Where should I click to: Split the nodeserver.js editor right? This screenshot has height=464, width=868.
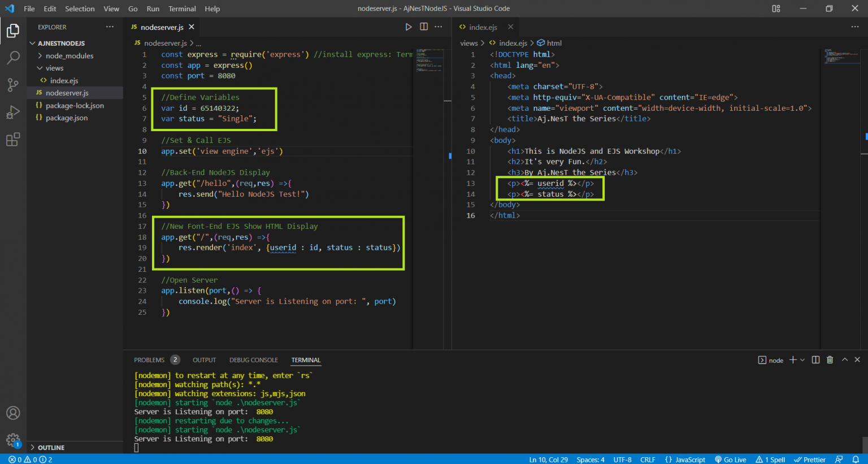(x=424, y=27)
